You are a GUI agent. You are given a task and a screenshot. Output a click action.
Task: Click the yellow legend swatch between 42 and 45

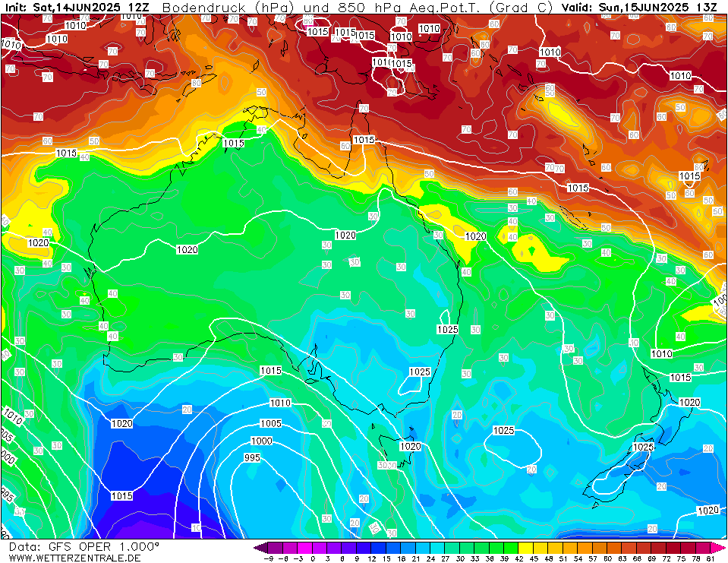click(x=525, y=548)
